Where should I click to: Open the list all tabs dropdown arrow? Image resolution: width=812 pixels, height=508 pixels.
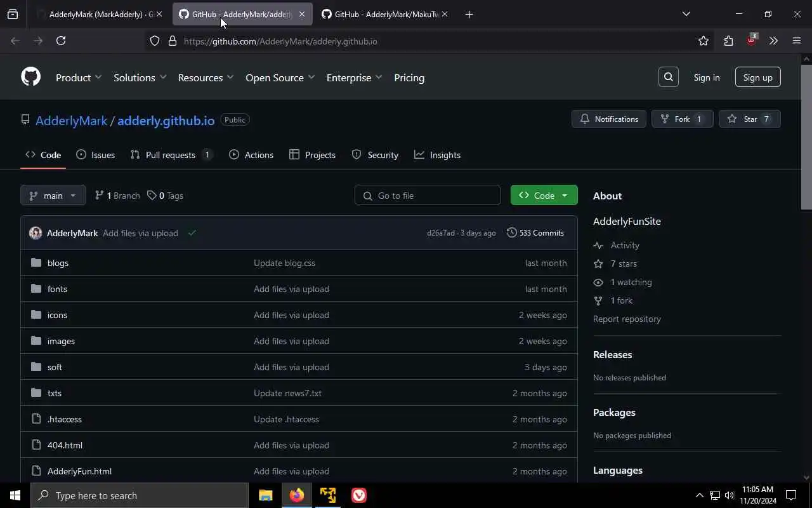click(x=686, y=14)
